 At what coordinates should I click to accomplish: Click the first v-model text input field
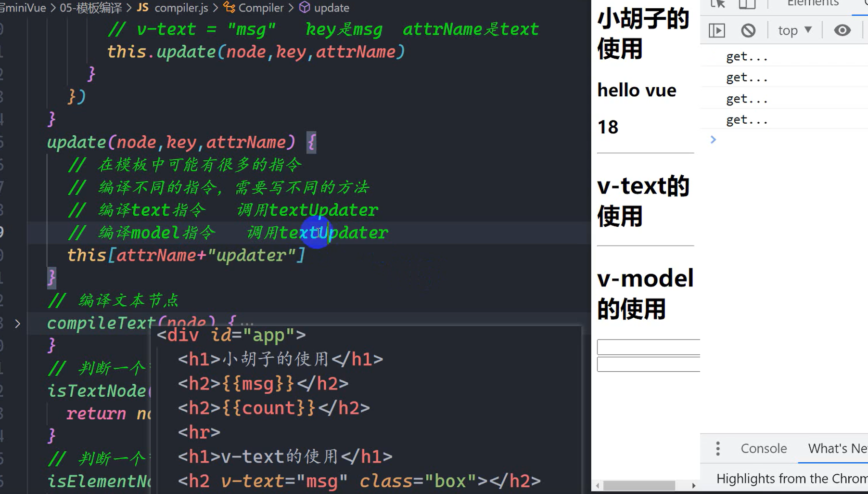pos(648,347)
